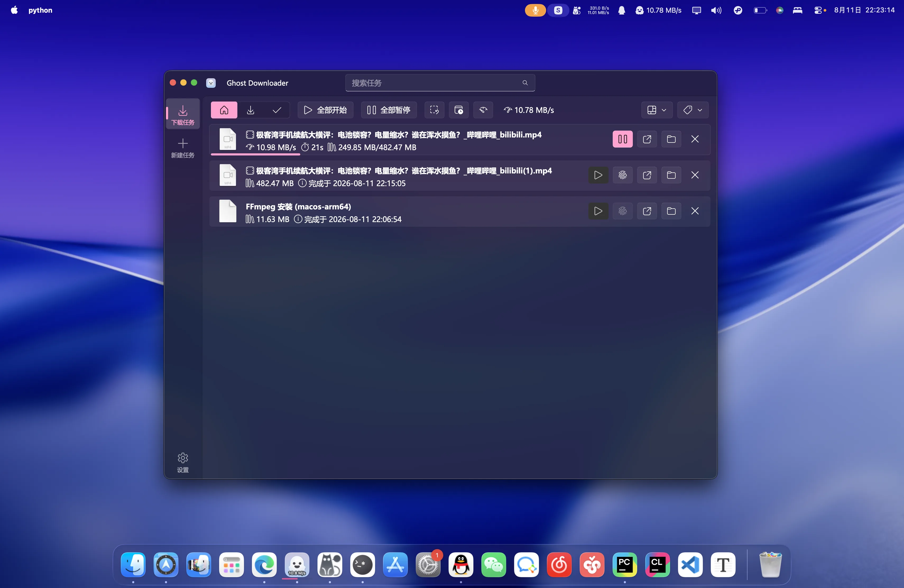
Task: Open the volume control in menu bar
Action: 716,10
